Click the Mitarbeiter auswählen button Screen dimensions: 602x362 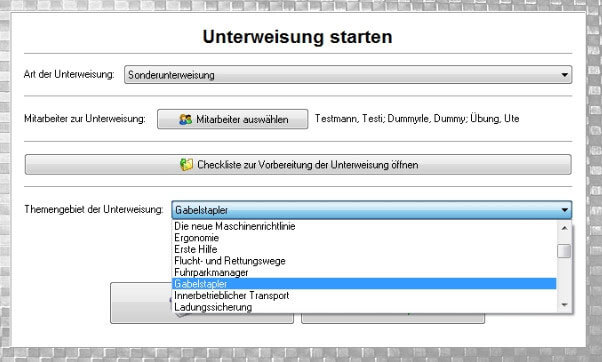click(x=232, y=119)
